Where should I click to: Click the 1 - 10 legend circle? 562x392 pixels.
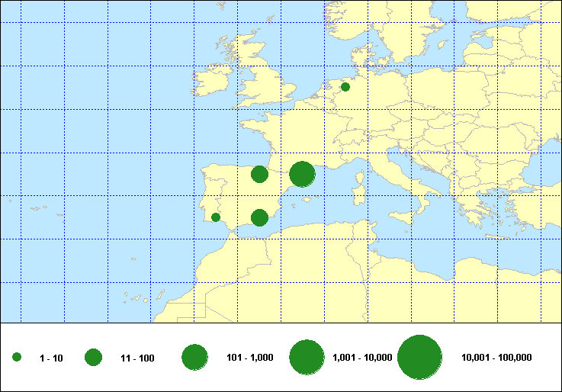[17, 357]
